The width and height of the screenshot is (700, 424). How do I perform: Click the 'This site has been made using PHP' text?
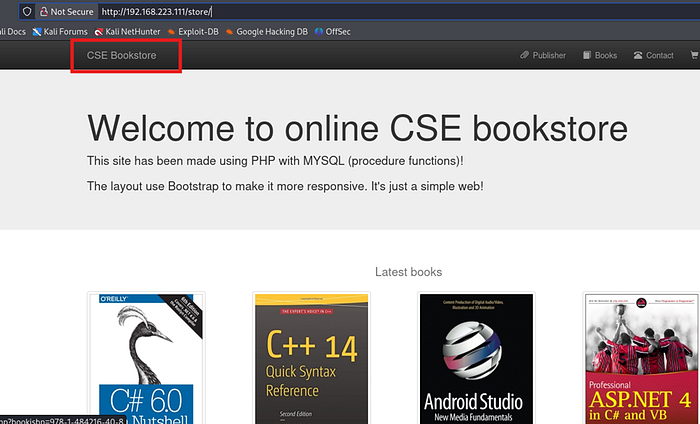(x=275, y=161)
